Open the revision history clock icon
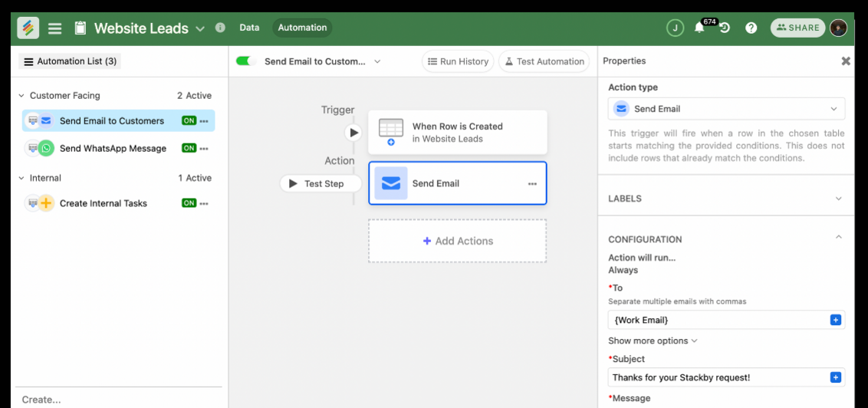Viewport: 868px width, 408px height. (725, 28)
